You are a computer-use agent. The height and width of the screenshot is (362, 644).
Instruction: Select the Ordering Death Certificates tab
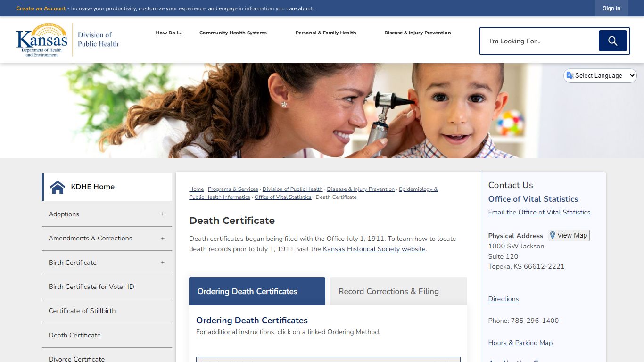pos(257,291)
